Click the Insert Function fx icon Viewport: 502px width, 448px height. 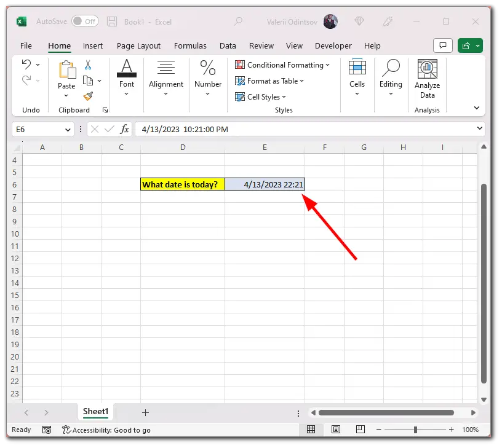pos(124,129)
